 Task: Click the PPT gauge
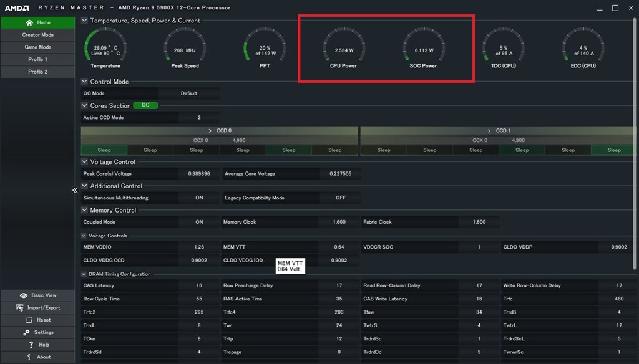point(265,47)
